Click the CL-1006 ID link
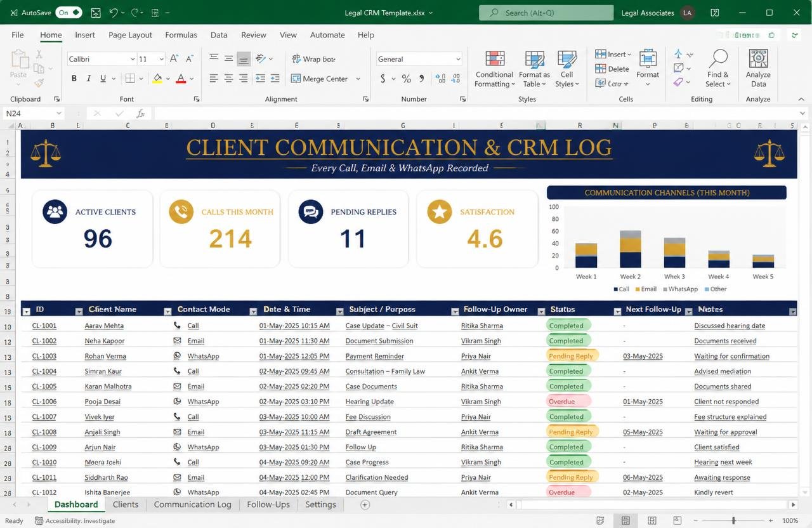The height and width of the screenshot is (528, 812). pyautogui.click(x=44, y=402)
